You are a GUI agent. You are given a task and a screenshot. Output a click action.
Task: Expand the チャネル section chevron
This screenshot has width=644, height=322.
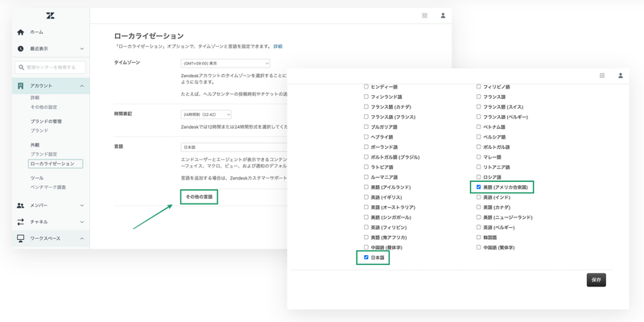(x=82, y=222)
